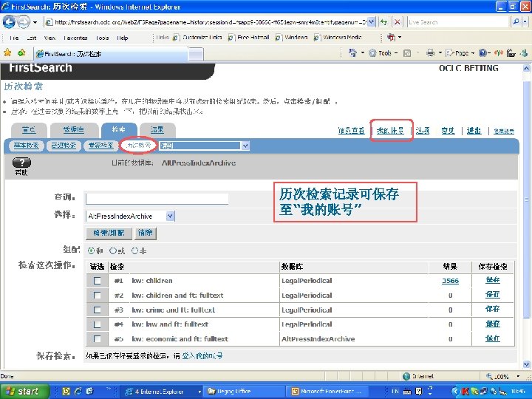The image size is (532, 399).
Task: Open the Live Search provider dropdown arrow
Action: (525, 22)
